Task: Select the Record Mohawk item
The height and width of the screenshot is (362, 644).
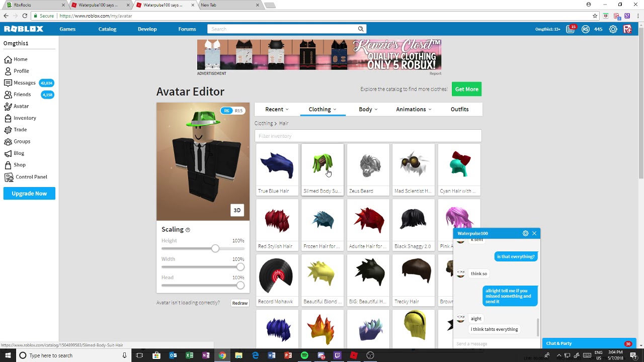Action: coord(276,281)
